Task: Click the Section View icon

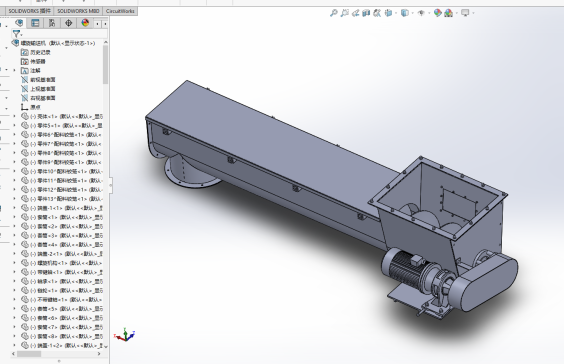Action: point(366,13)
